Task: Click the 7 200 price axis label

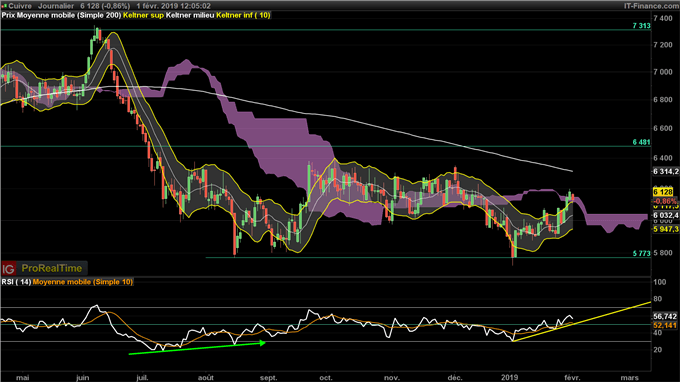Action: tap(663, 45)
